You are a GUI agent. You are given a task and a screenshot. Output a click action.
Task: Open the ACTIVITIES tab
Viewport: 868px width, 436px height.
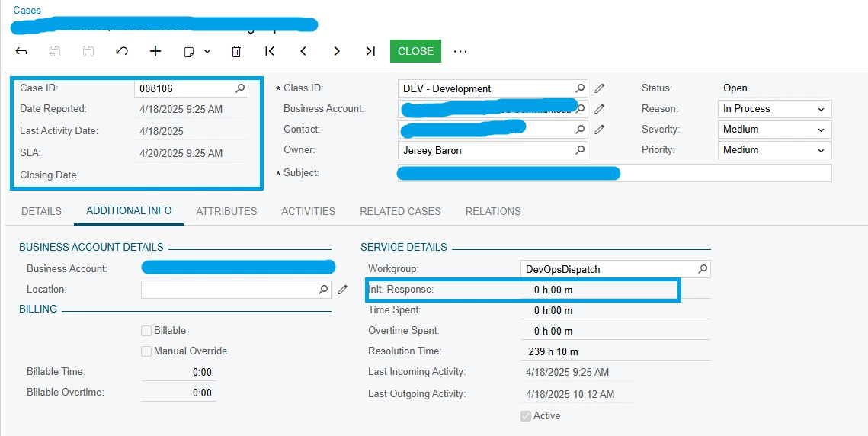(x=309, y=211)
